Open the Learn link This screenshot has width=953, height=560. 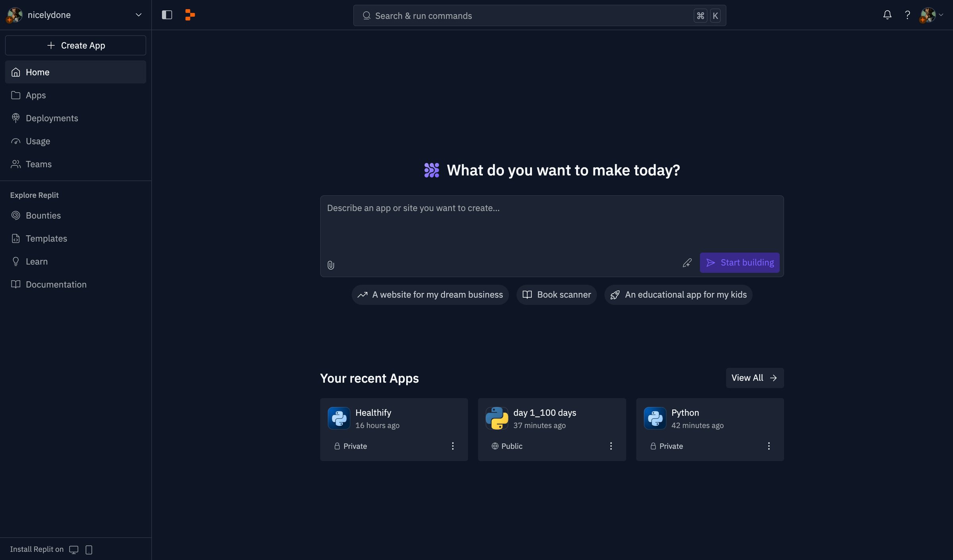click(75, 261)
